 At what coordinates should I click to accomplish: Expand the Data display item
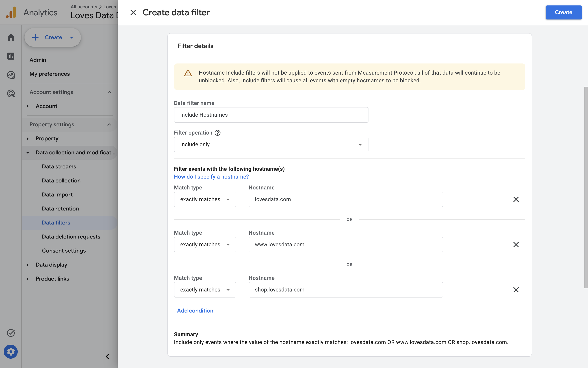(x=28, y=265)
